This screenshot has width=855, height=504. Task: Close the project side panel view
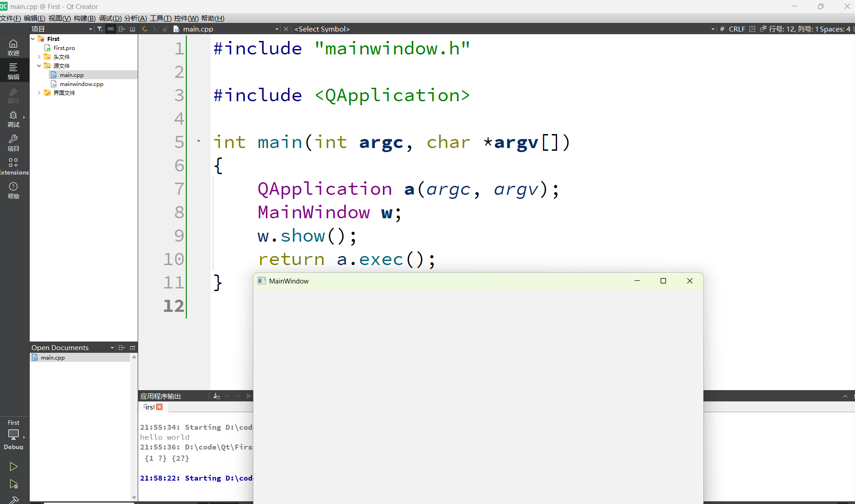point(132,29)
